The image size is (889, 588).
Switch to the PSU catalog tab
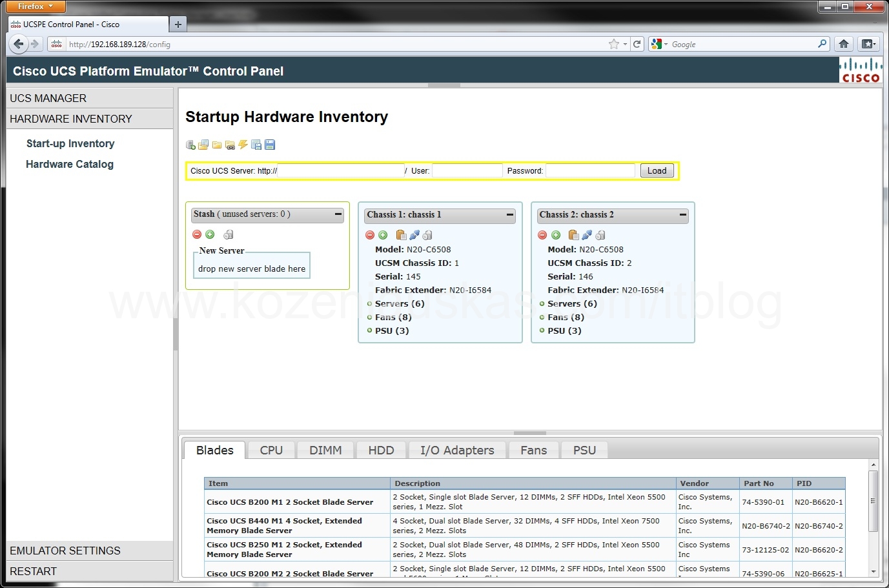pyautogui.click(x=584, y=451)
